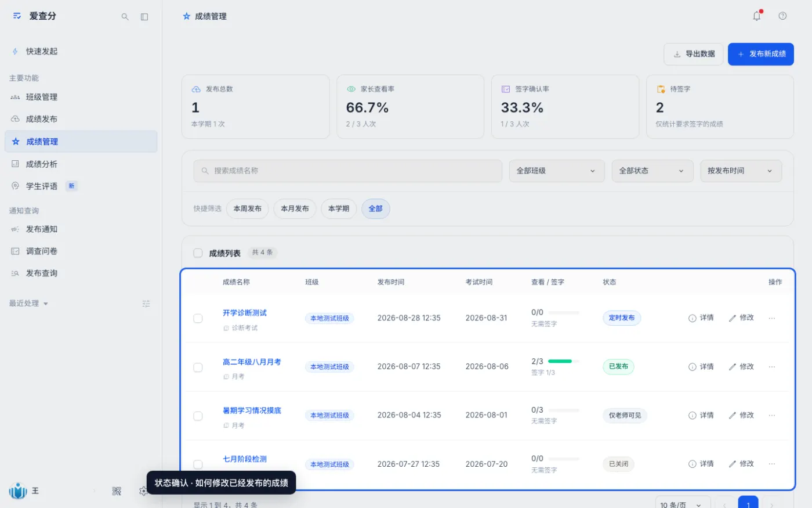812x508 pixels.
Task: Select the 本学期 quick filter
Action: coord(339,208)
